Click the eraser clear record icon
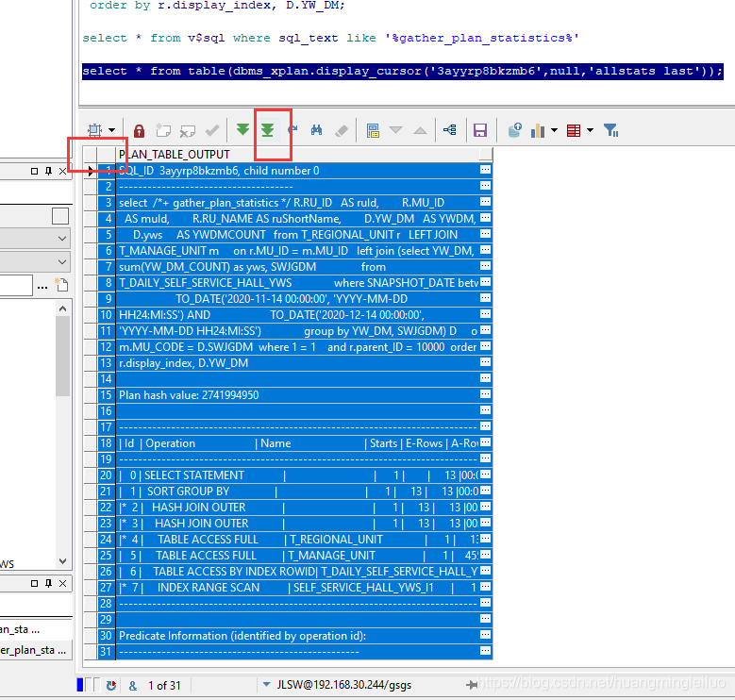Screen dimensions: 735x700 click(342, 130)
